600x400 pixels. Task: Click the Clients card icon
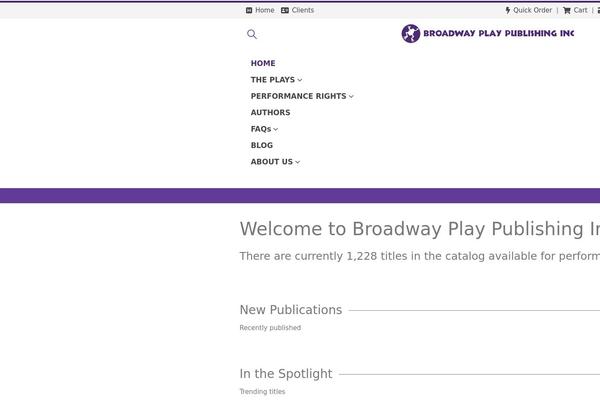point(285,10)
